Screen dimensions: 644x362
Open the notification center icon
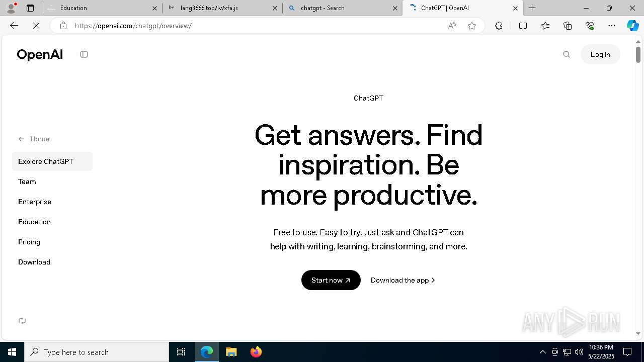point(627,352)
